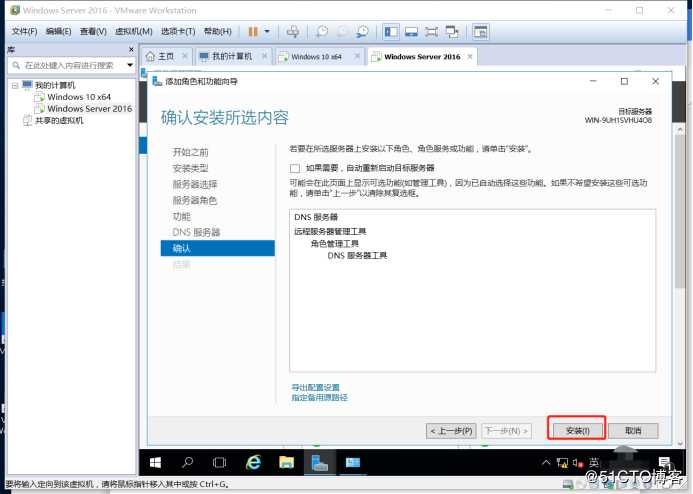The image size is (693, 494).
Task: Open the 选项卡(T) menu
Action: 178,32
